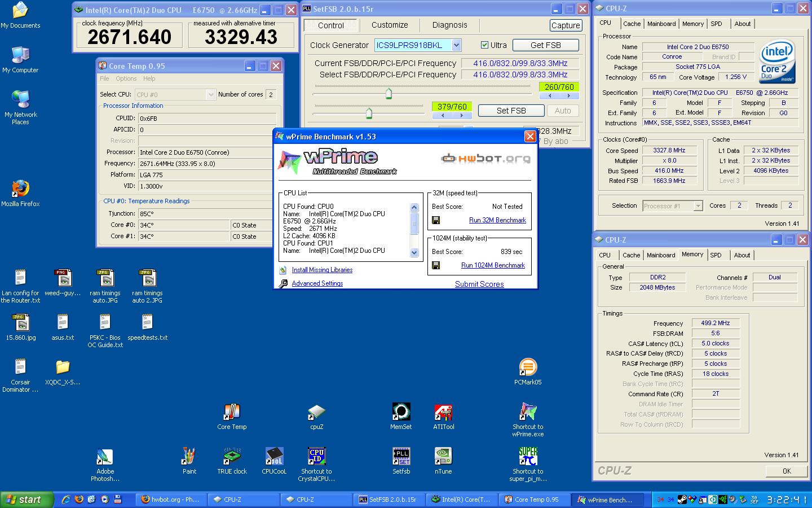Switch to Diagnosis tab in SetFSB

pos(449,25)
